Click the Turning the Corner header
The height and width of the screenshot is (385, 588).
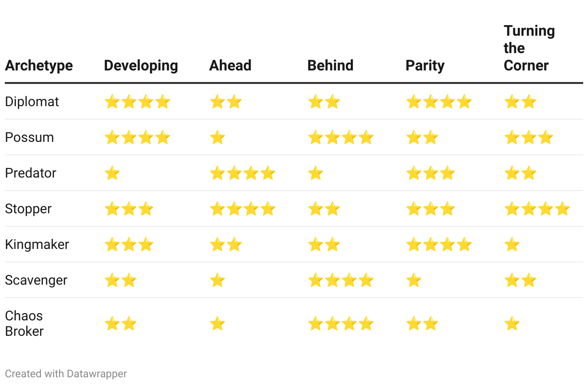(x=529, y=48)
